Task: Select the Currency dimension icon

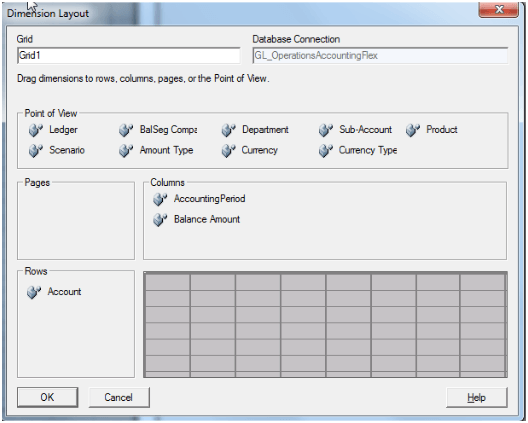Action: (x=228, y=151)
